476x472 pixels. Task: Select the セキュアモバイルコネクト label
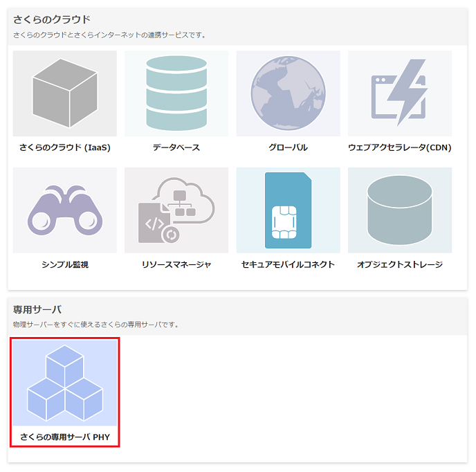click(x=288, y=264)
